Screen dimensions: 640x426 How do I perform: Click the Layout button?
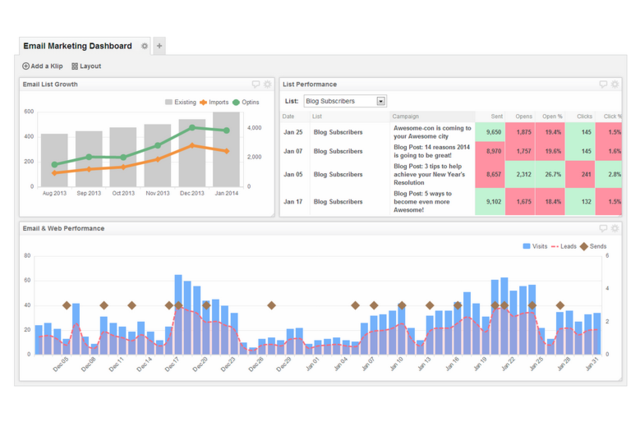[86, 66]
